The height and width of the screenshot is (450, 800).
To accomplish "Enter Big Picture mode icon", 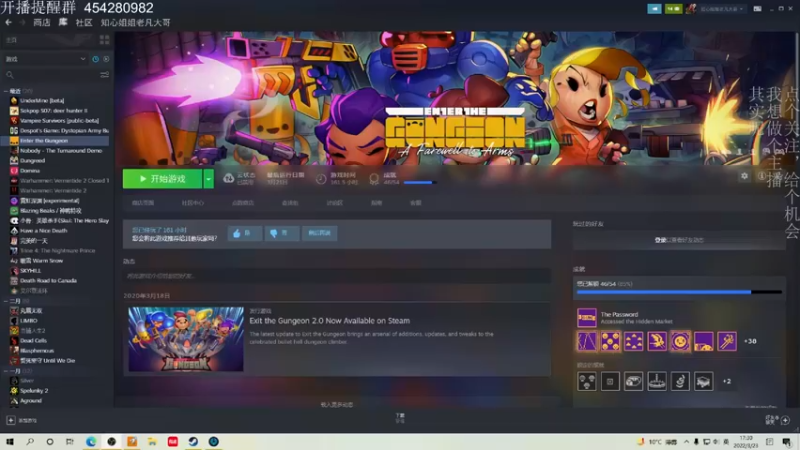I will pyautogui.click(x=758, y=9).
